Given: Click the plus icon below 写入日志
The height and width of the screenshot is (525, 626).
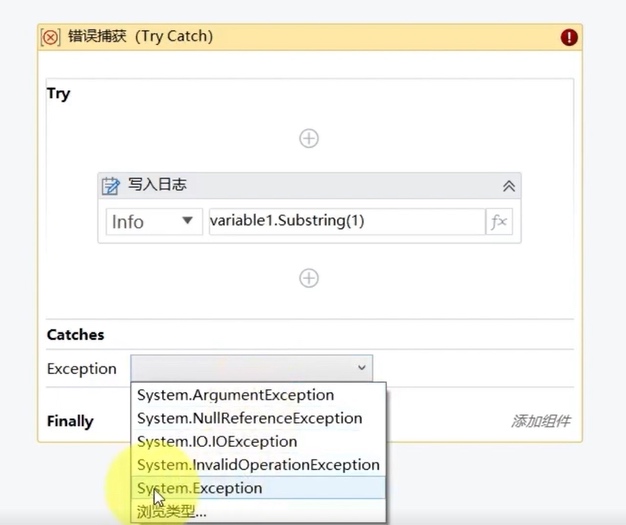Looking at the screenshot, I should 309,278.
